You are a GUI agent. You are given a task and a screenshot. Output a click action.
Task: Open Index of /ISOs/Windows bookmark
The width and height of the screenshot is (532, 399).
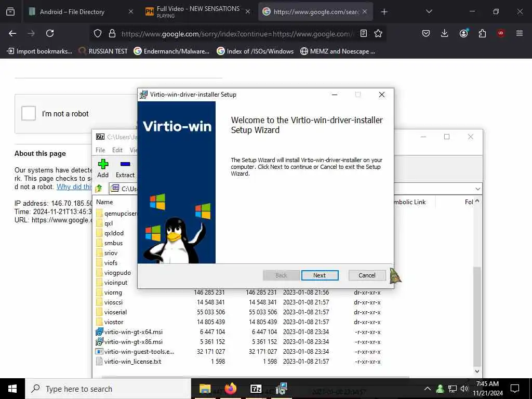(255, 51)
